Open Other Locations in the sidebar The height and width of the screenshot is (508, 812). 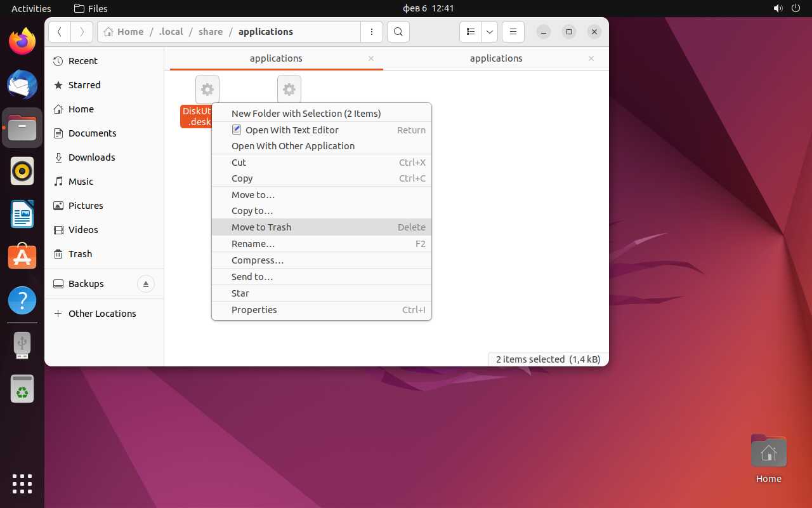point(105,314)
